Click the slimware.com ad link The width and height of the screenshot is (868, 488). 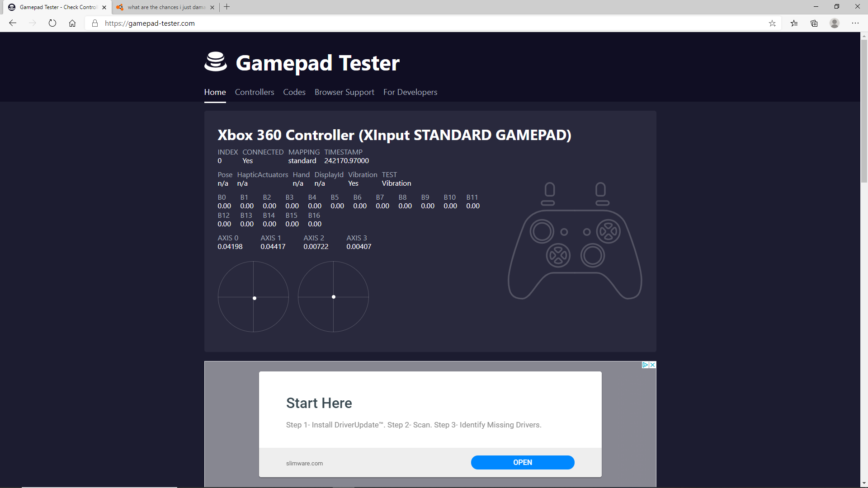[304, 463]
